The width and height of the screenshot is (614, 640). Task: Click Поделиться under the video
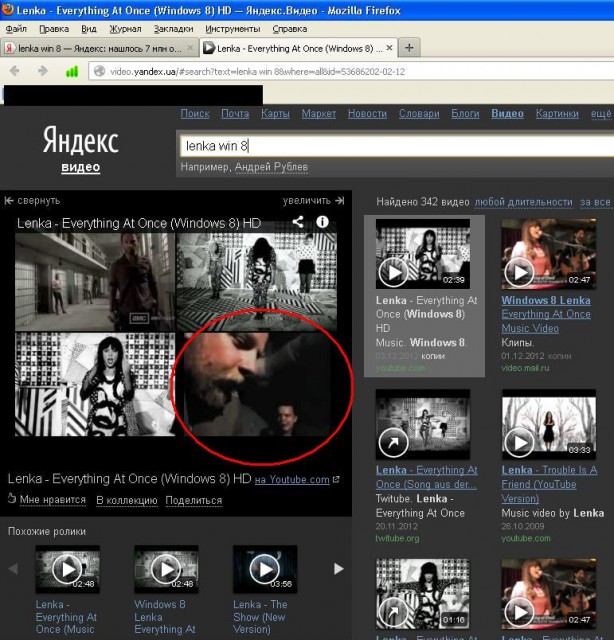point(194,500)
